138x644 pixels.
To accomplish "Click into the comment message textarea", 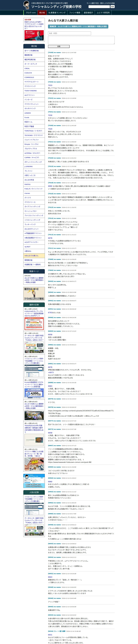I will pos(81,40).
